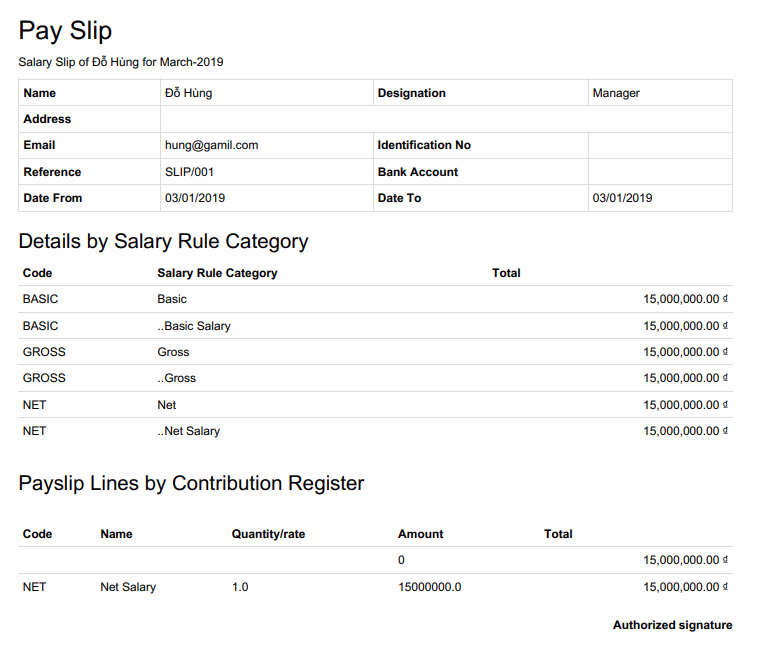The height and width of the screenshot is (645, 758).
Task: Click the ..Net Salary category entry
Action: (189, 431)
